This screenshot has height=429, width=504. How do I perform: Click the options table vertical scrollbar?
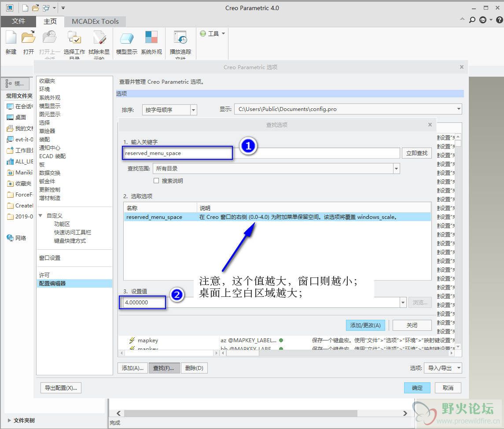(x=458, y=241)
